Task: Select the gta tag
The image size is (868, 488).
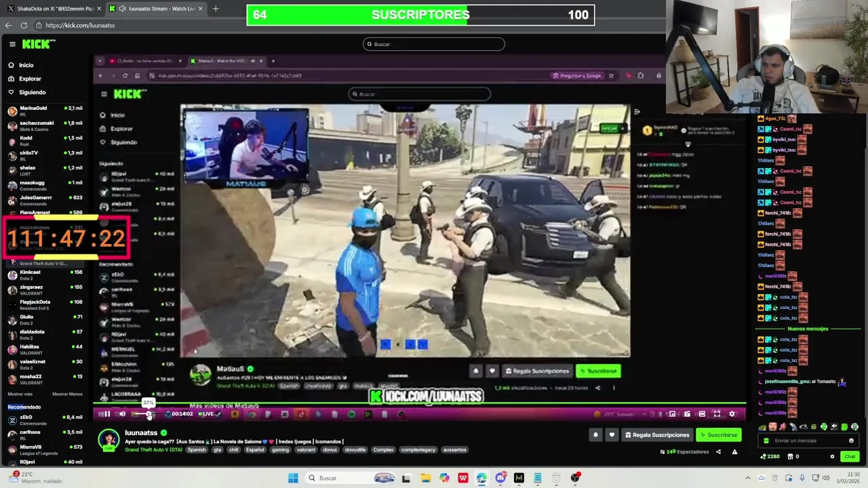Action: click(217, 449)
